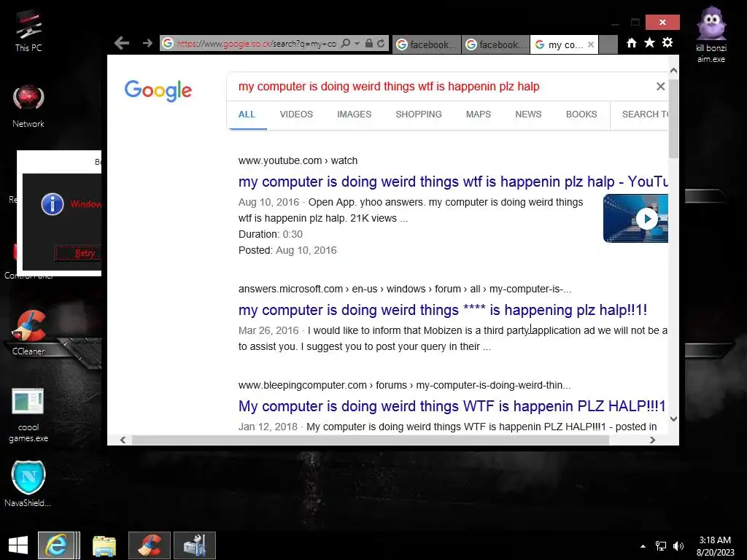Switch to SHOPPING results tab
The height and width of the screenshot is (560, 747).
tap(419, 114)
